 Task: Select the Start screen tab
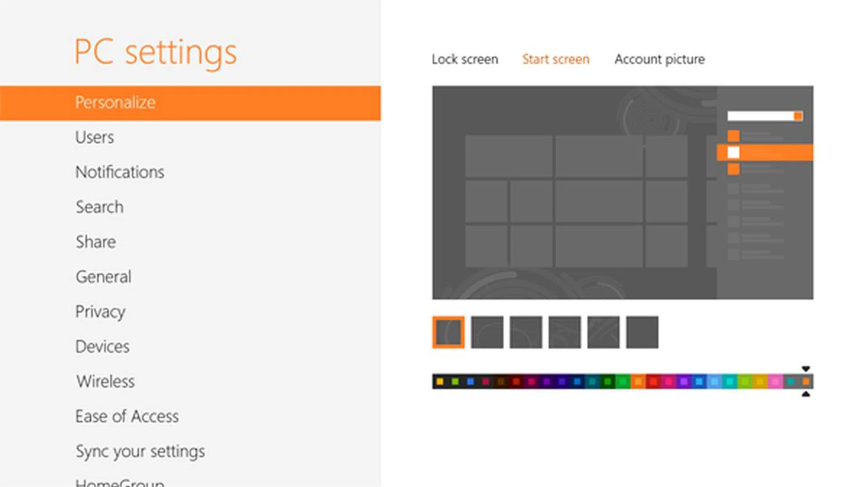tap(556, 59)
